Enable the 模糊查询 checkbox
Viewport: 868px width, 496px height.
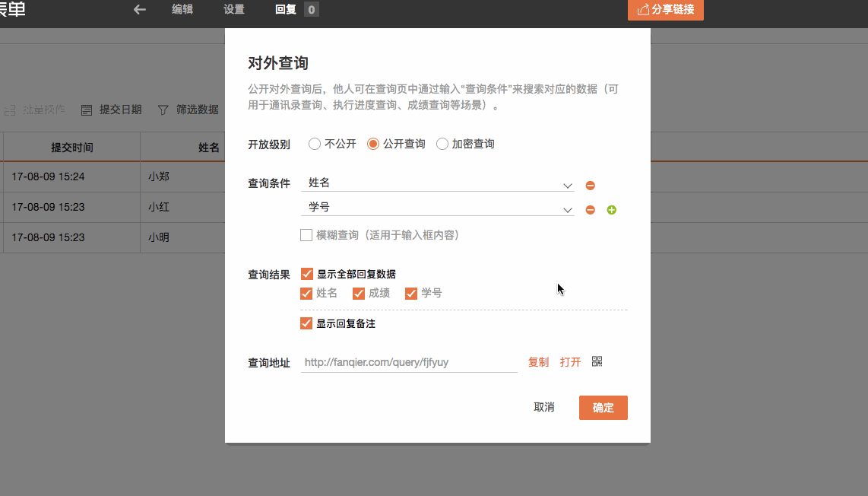tap(306, 236)
